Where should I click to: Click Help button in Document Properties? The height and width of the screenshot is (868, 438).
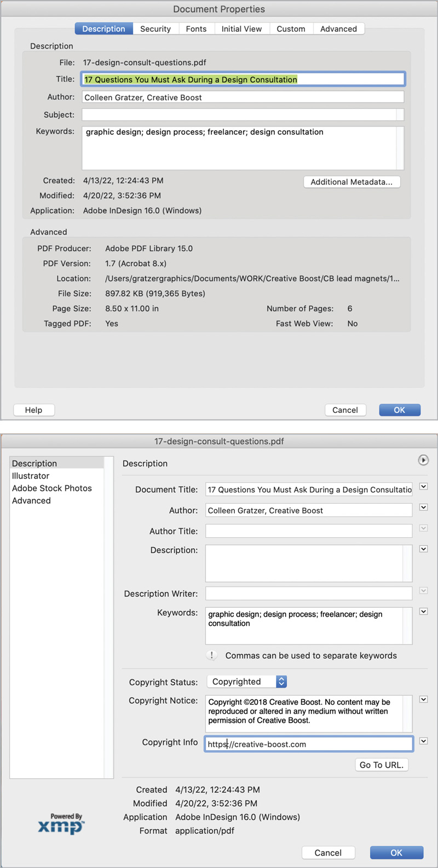(33, 410)
